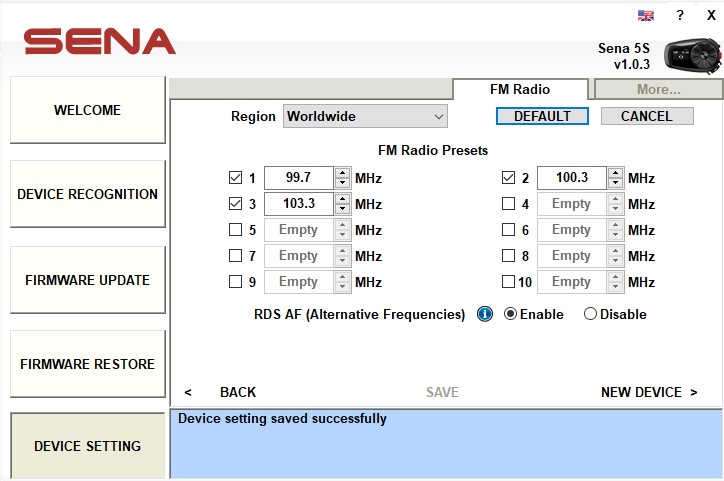Select the Disable radio button for RDS AF
This screenshot has height=481, width=724.
[x=590, y=314]
